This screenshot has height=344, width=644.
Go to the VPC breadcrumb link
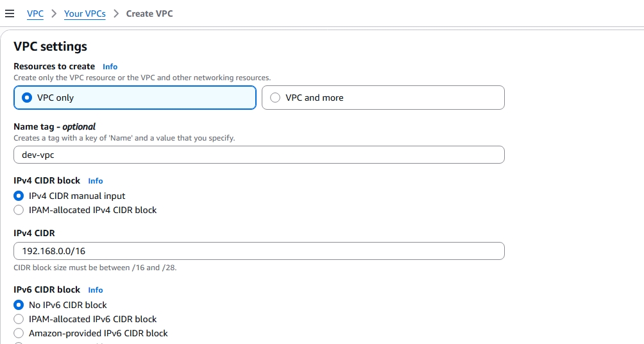[x=35, y=13]
